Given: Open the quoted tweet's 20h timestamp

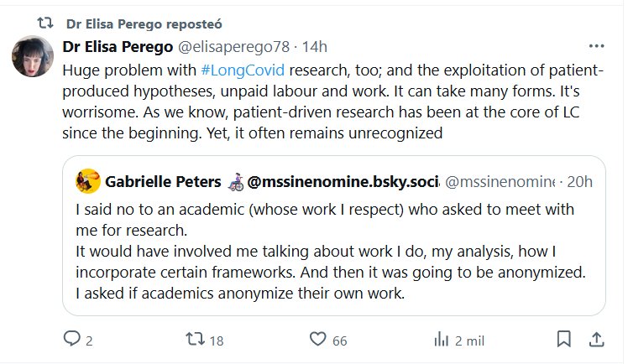Looking at the screenshot, I should point(579,180).
